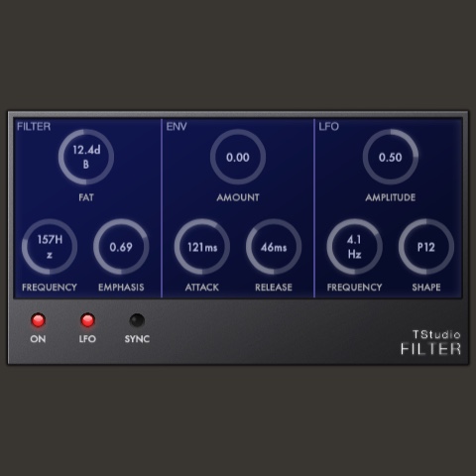Click the FAT label text
This screenshot has width=476, height=476.
tap(86, 197)
